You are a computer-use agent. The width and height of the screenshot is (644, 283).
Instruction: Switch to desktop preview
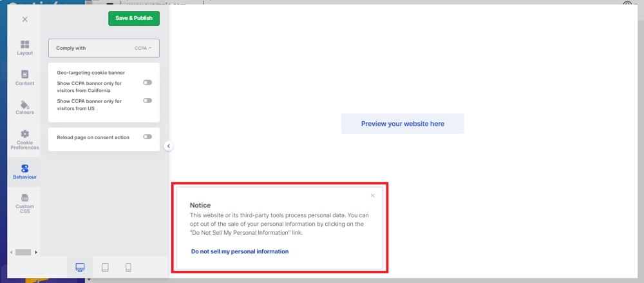(80, 268)
